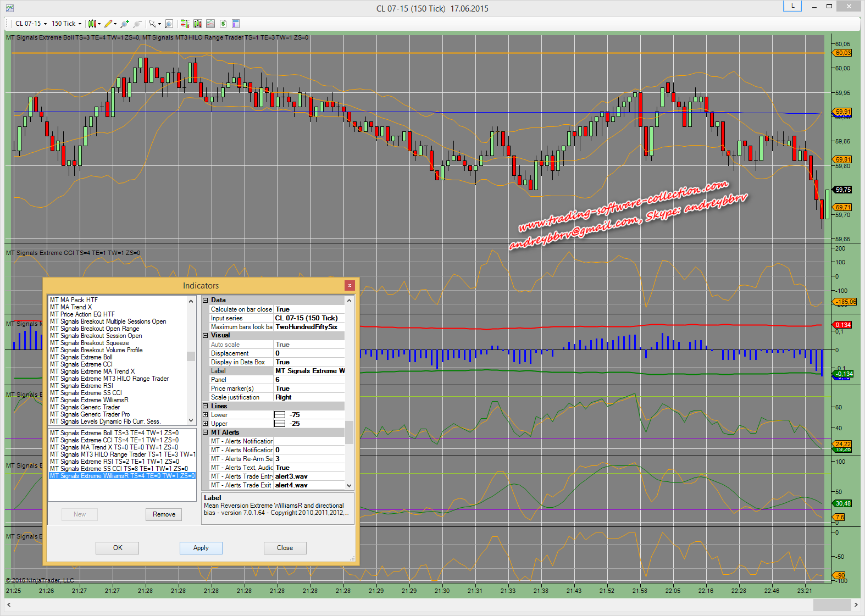Collapse the MT Alerts section

point(206,432)
